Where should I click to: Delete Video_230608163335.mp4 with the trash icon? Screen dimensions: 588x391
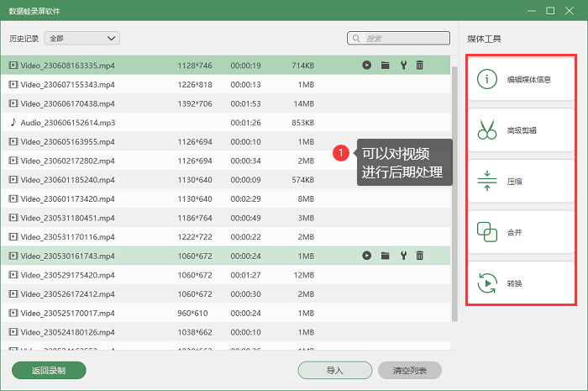click(x=420, y=66)
